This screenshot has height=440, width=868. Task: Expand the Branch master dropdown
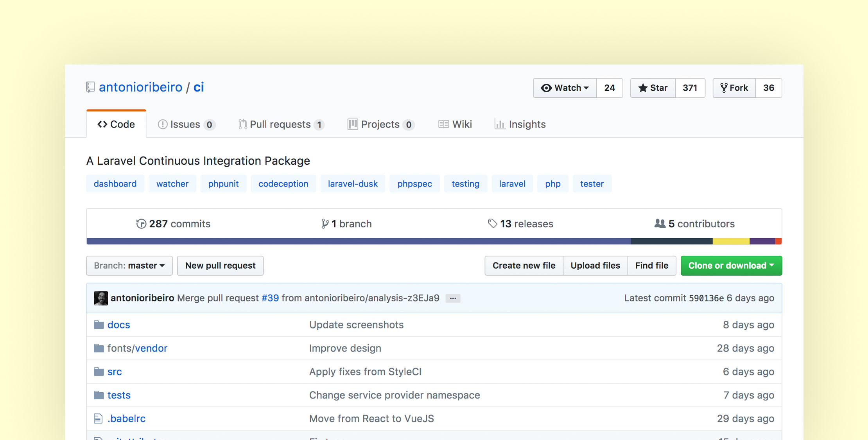(128, 265)
